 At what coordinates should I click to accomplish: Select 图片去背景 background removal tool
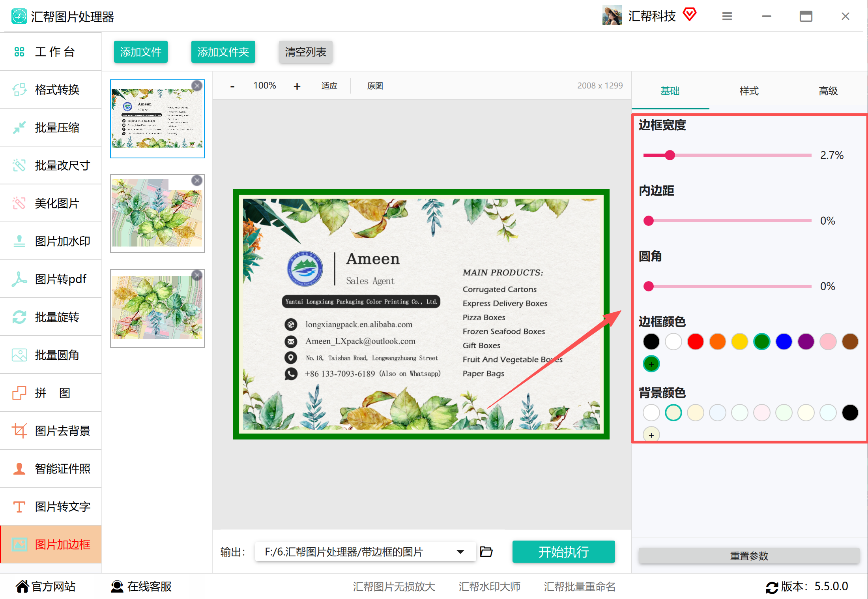tap(51, 431)
